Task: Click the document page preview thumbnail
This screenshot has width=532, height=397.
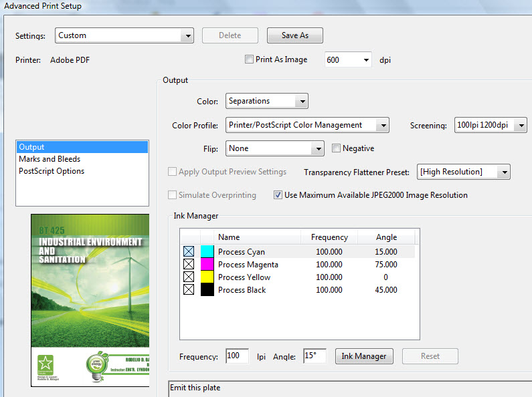Action: point(90,300)
